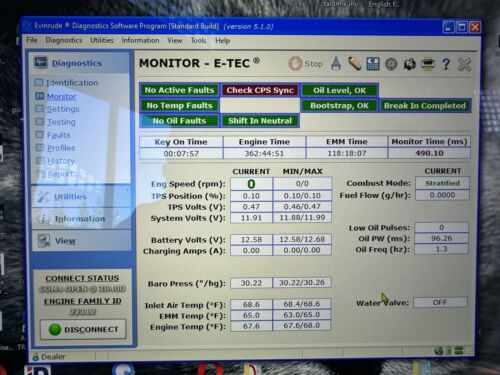Open the Utilities menu in menu bar
The width and height of the screenshot is (500, 375).
[x=102, y=40]
